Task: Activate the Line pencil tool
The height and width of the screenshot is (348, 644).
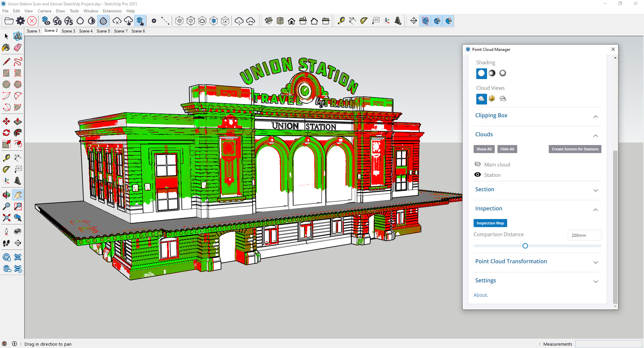Action: click(6, 62)
